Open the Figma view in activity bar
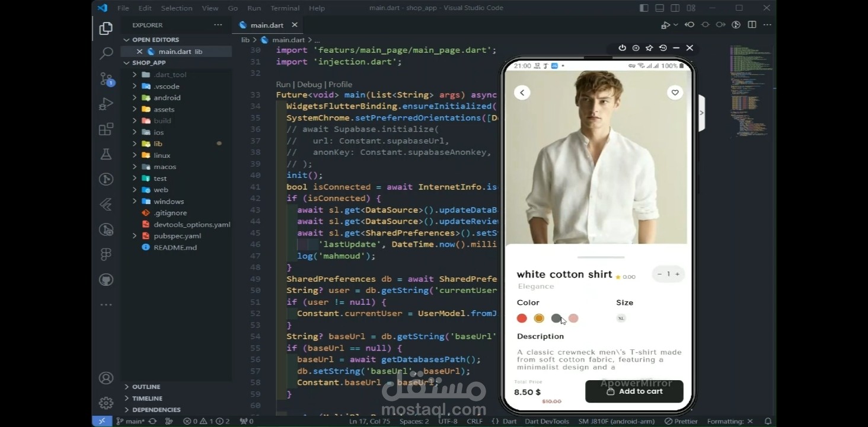868x427 pixels. pos(106,254)
